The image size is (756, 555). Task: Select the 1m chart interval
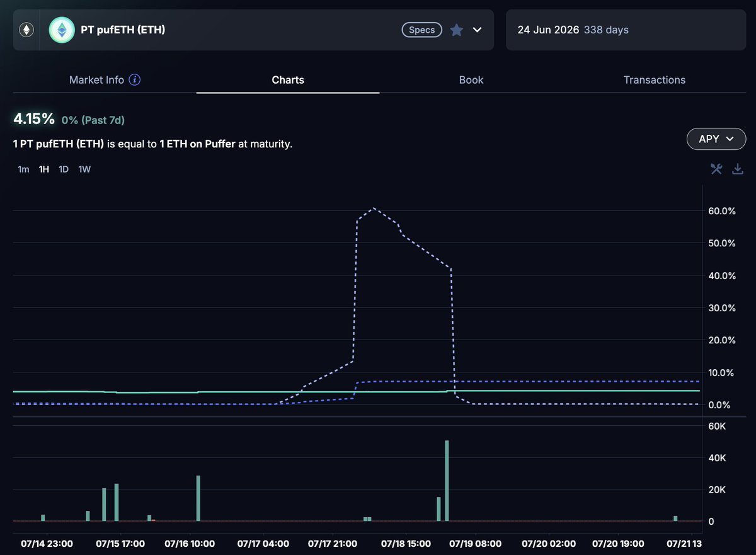[x=23, y=169]
